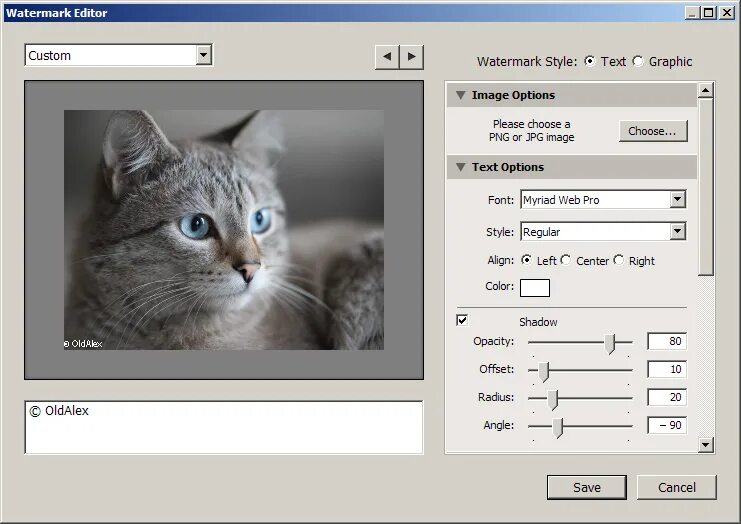Click in the © OldAlex watermark text box
Viewport: 741px width, 524px height.
(x=224, y=427)
